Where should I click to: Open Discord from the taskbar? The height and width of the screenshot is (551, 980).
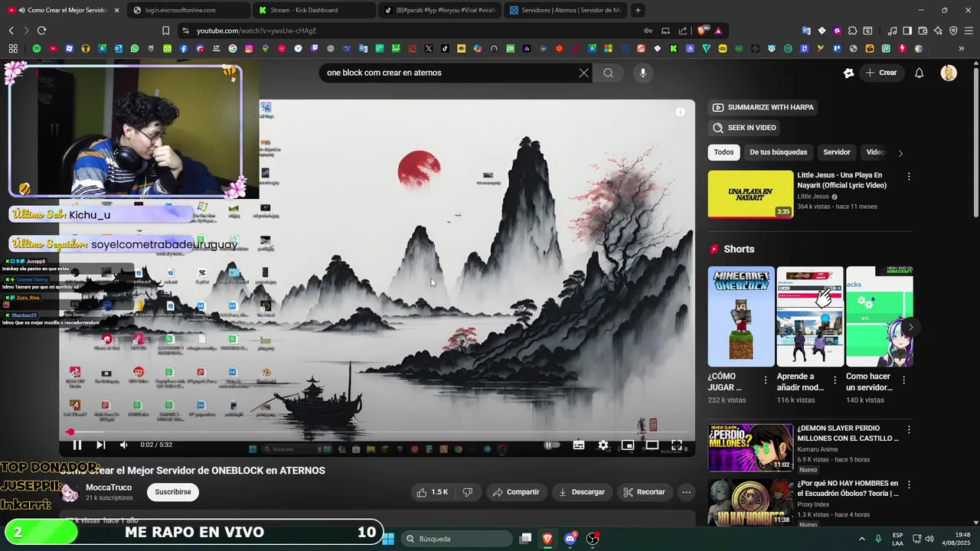pos(570,539)
